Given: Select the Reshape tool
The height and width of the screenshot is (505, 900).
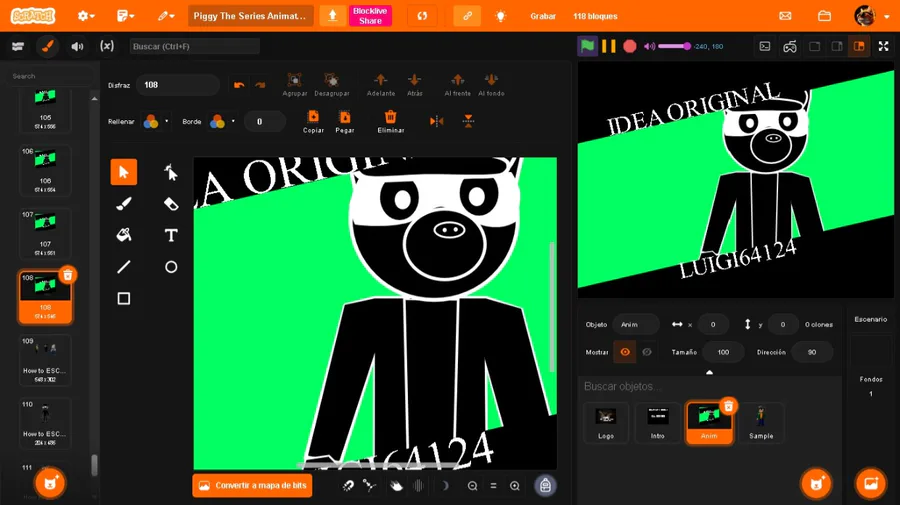Looking at the screenshot, I should tap(171, 172).
